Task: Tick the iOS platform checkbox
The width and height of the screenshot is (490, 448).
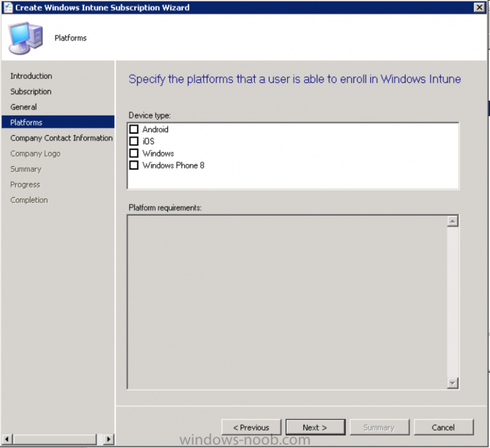Action: [134, 141]
